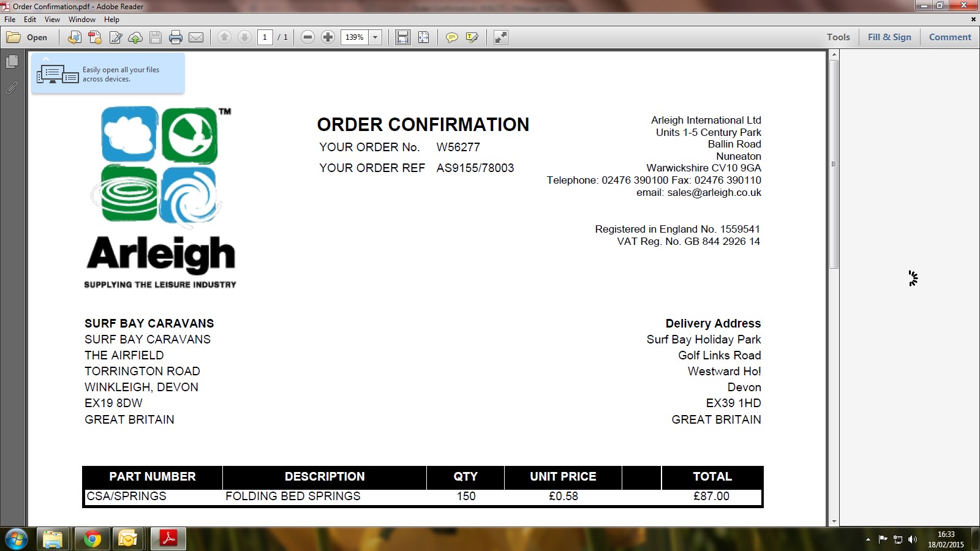Select the highlight text tool
The image size is (980, 551).
pyautogui.click(x=472, y=37)
